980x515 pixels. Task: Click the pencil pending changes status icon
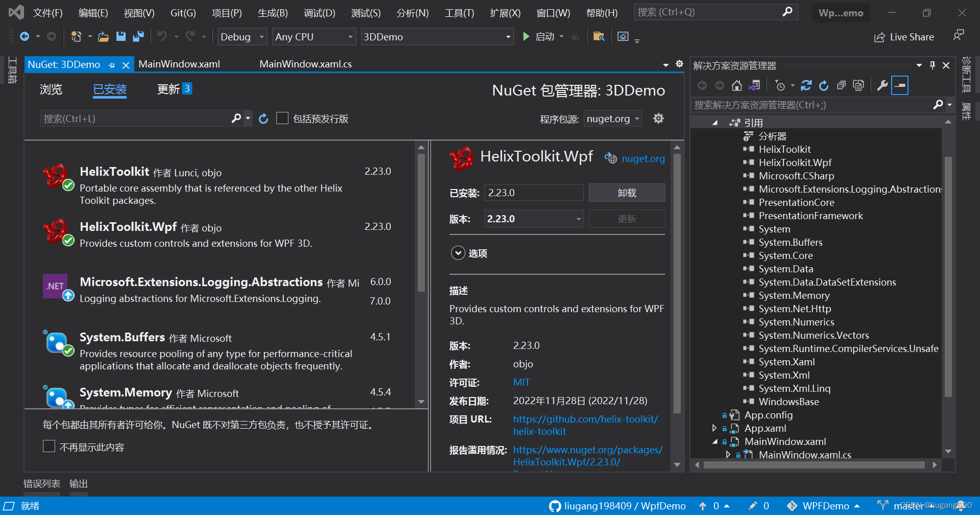pos(753,506)
